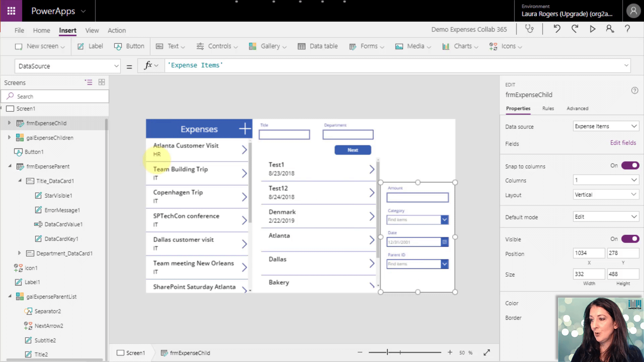Viewport: 644px width, 362px height.
Task: Expand frmExpenseChild tree node
Action: [9, 123]
